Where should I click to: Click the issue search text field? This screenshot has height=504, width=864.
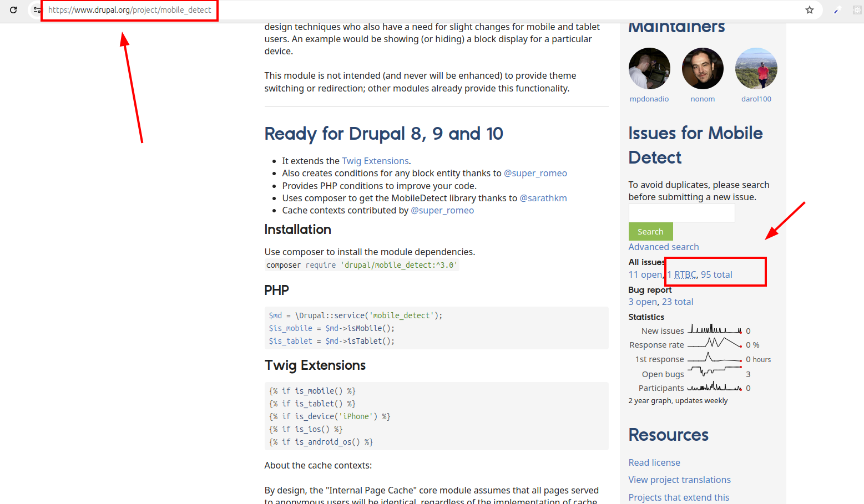coord(681,213)
